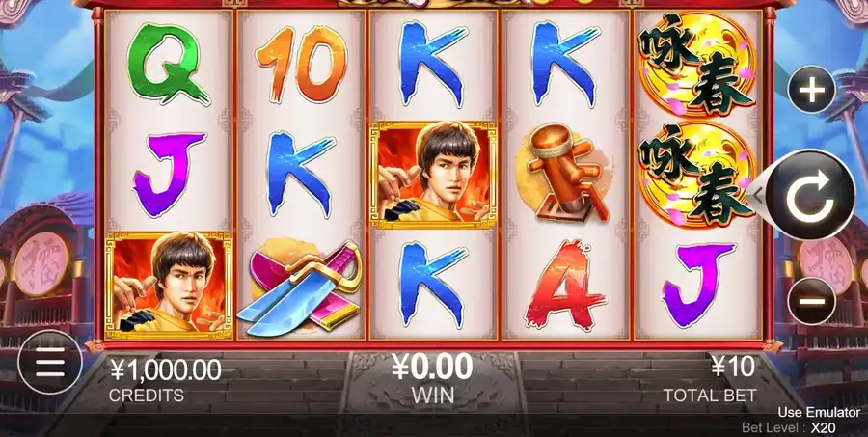
Task: Increase the bet with the plus button
Action: [811, 90]
